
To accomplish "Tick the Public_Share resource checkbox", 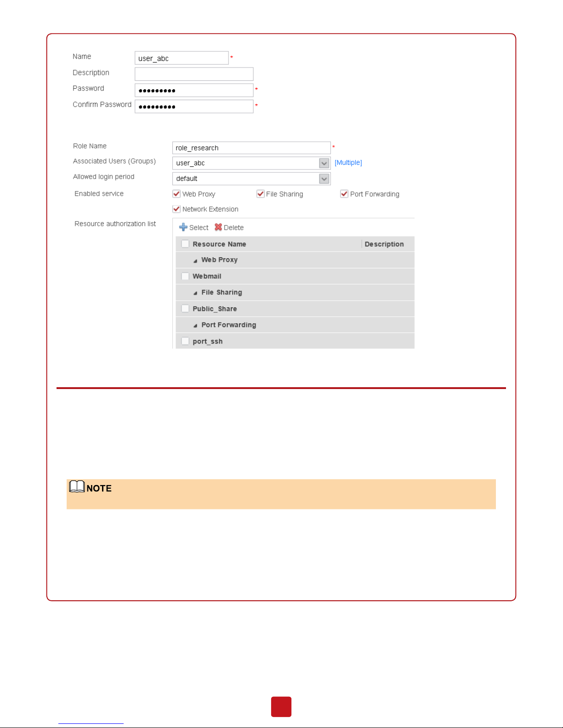I will [185, 309].
